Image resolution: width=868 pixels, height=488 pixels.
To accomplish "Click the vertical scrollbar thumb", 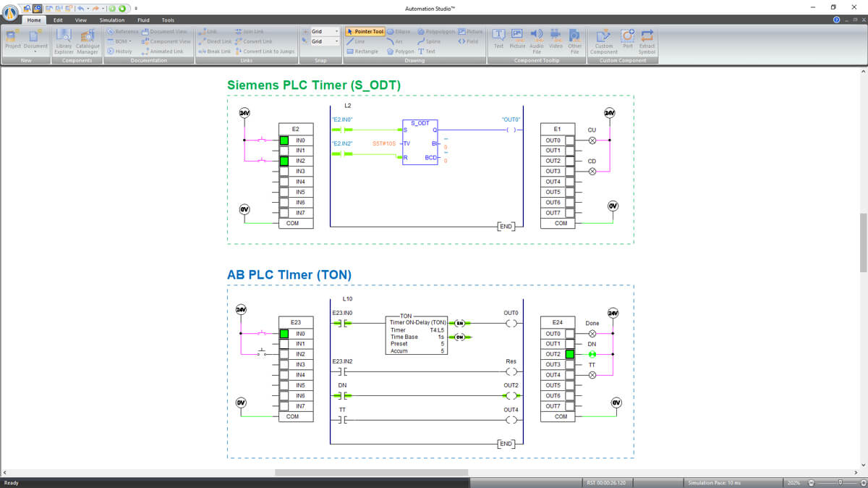I will tap(864, 243).
